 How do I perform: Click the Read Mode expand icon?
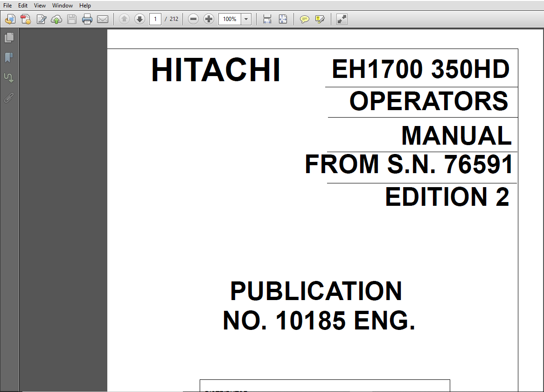click(342, 19)
